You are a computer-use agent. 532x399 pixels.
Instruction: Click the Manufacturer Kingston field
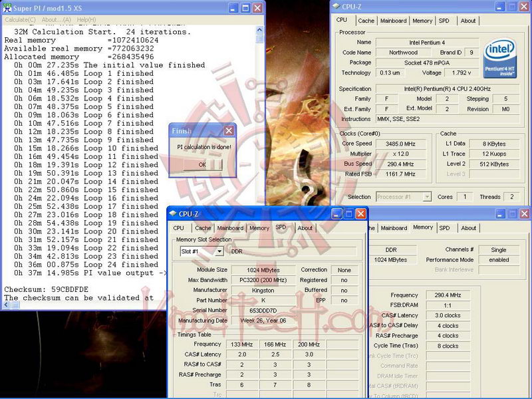click(x=263, y=291)
